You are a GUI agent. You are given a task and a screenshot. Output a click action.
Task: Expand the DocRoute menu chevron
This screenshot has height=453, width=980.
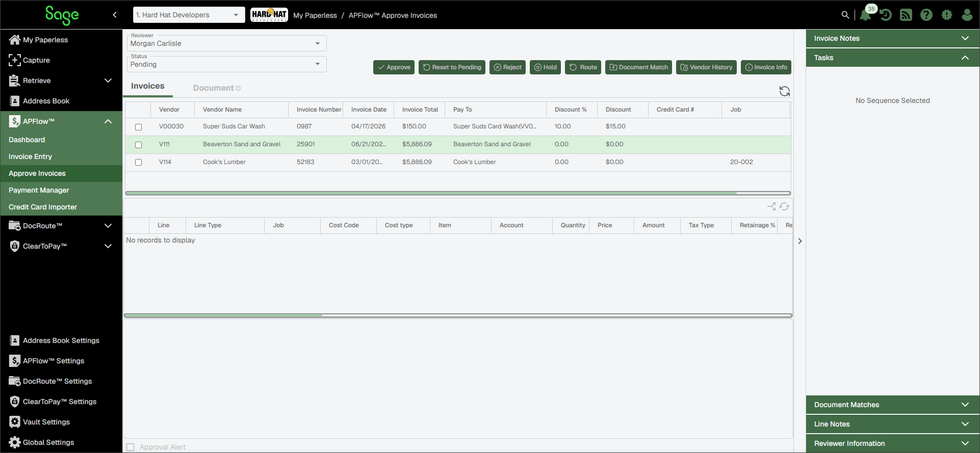[x=108, y=226]
